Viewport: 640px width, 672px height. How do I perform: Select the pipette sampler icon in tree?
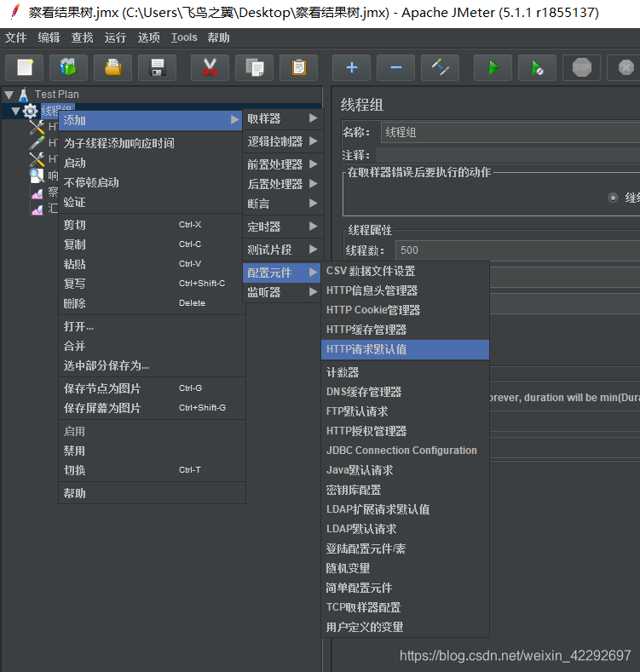(x=37, y=143)
